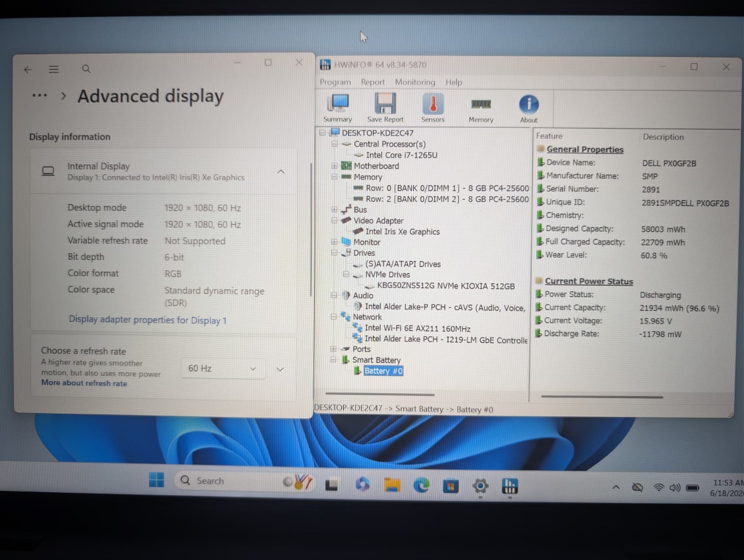Click the volume speaker tray icon
This screenshot has width=744, height=560.
point(675,487)
